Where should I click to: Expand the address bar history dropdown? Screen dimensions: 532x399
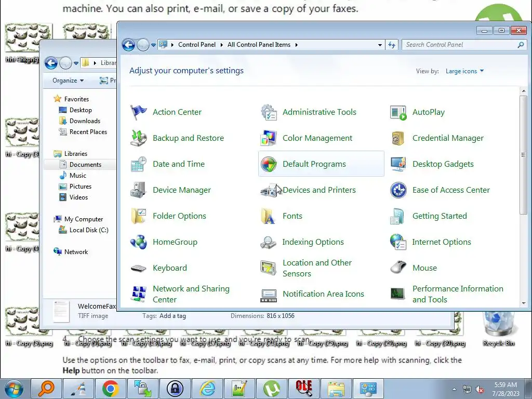click(380, 45)
